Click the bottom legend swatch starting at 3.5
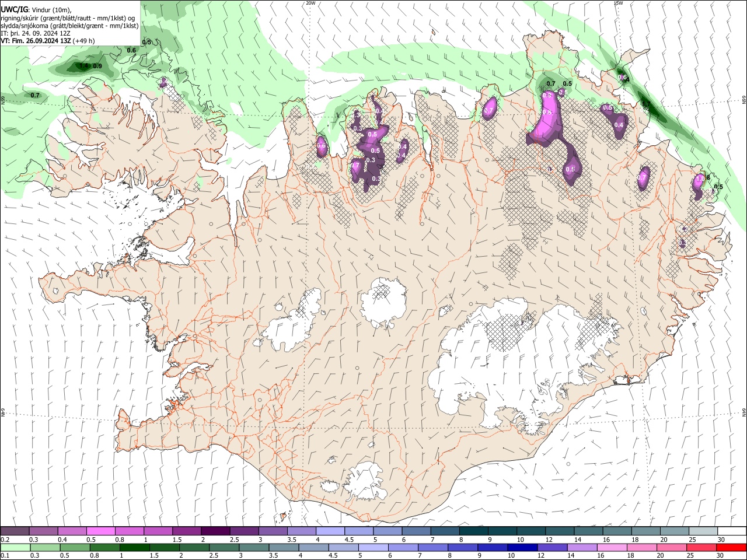 (x=283, y=547)
